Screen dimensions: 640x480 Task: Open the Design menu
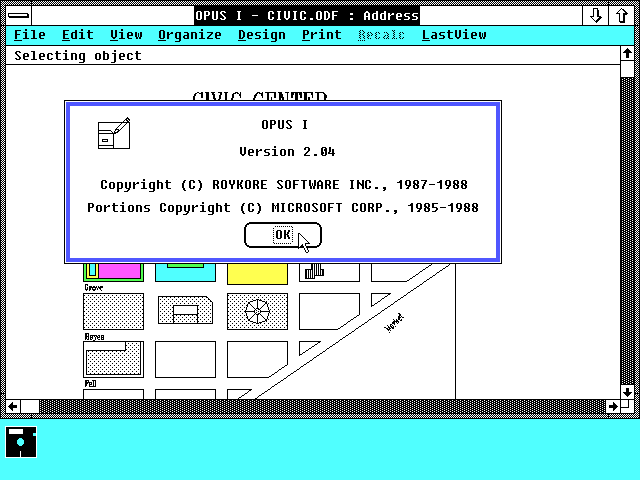pos(262,35)
